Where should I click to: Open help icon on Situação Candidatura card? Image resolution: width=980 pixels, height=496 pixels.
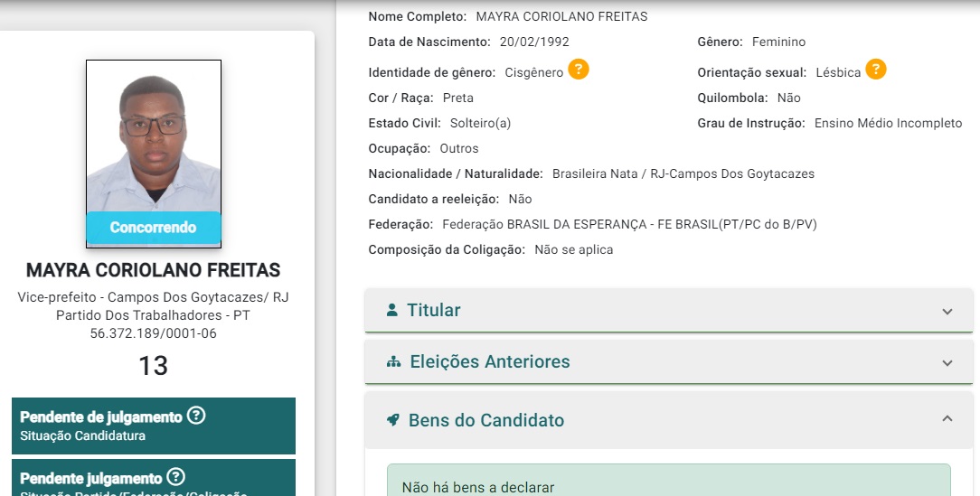pyautogui.click(x=196, y=416)
